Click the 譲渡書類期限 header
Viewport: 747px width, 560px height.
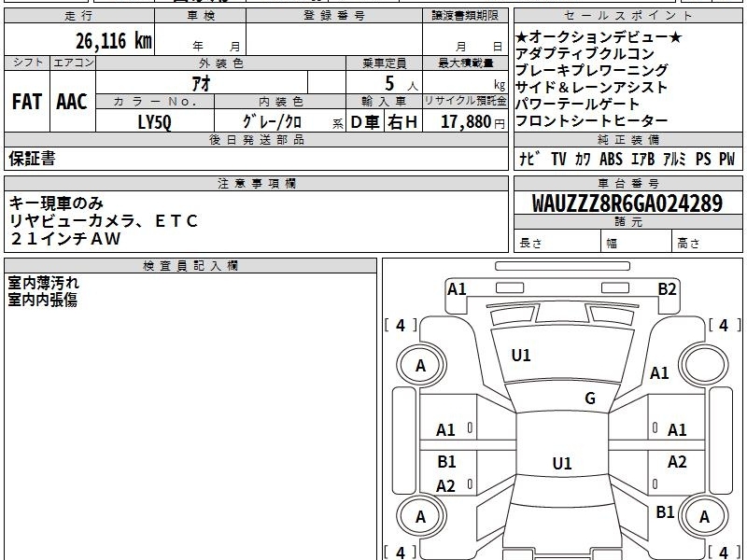click(465, 16)
